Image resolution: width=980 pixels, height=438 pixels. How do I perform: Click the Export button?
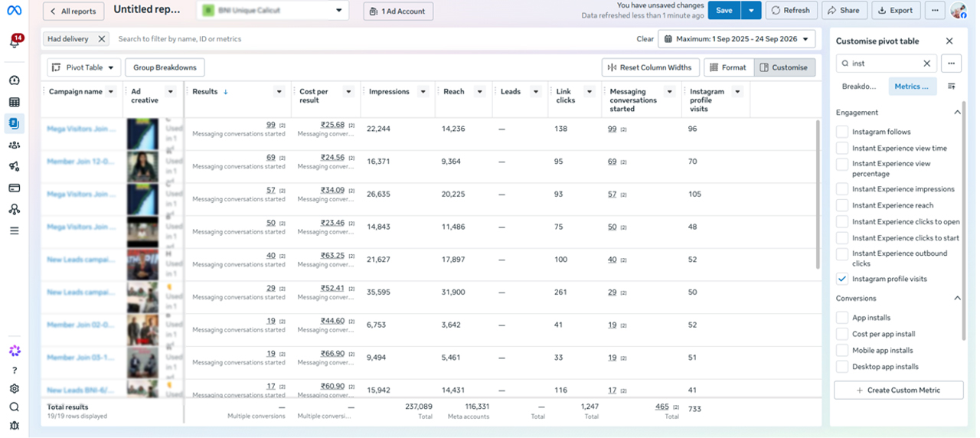[896, 11]
